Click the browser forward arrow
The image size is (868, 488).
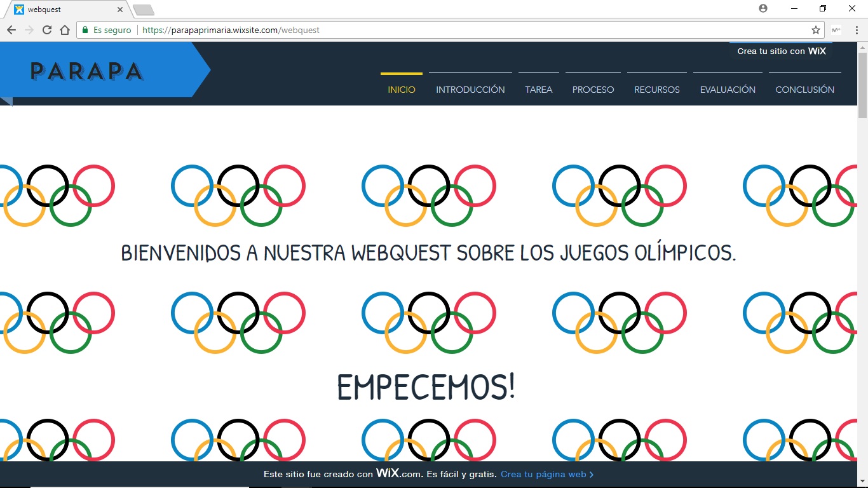click(x=29, y=30)
